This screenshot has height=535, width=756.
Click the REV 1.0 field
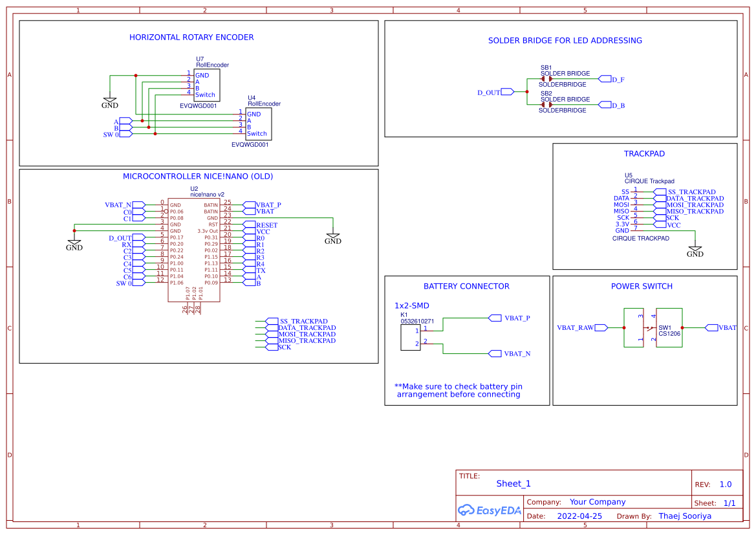725,484
